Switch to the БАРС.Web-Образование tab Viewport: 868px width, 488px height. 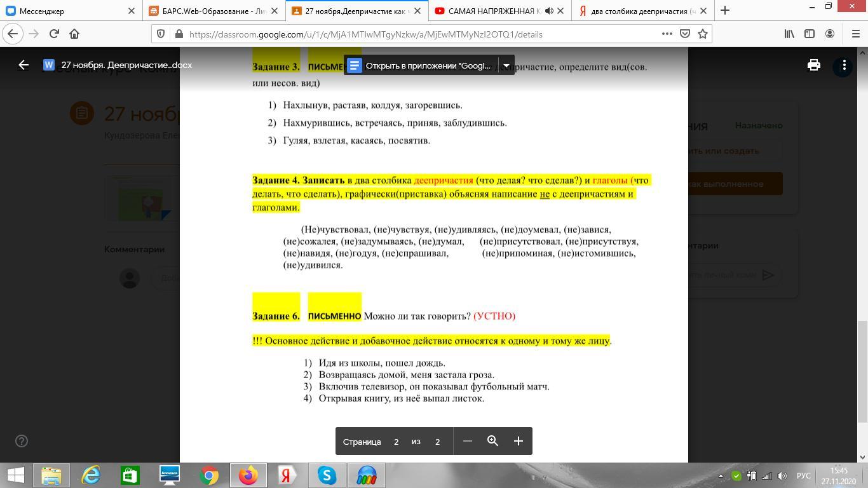tap(214, 11)
